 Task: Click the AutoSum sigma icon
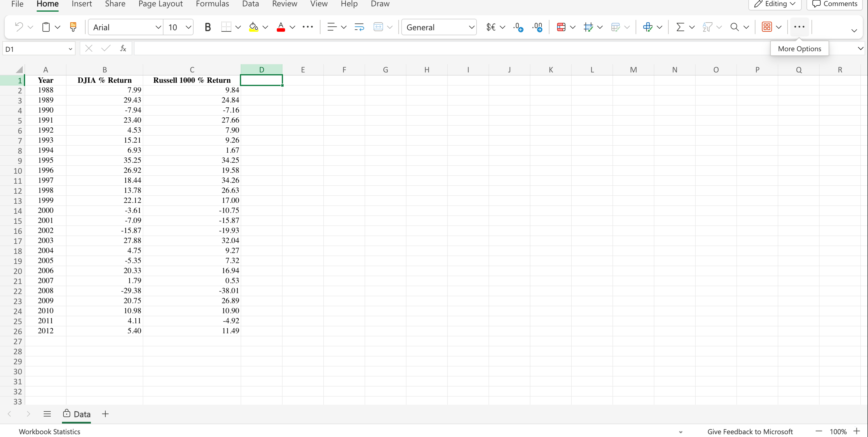point(680,27)
